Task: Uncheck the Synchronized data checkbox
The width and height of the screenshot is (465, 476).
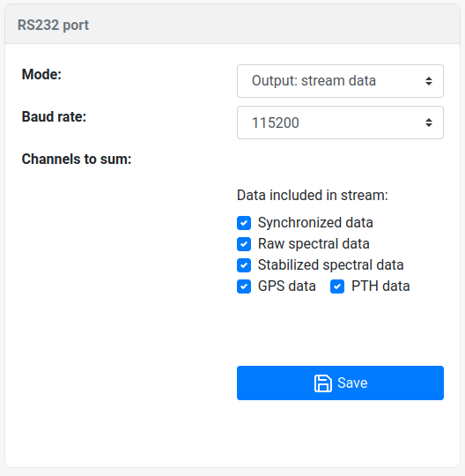Action: (x=244, y=223)
